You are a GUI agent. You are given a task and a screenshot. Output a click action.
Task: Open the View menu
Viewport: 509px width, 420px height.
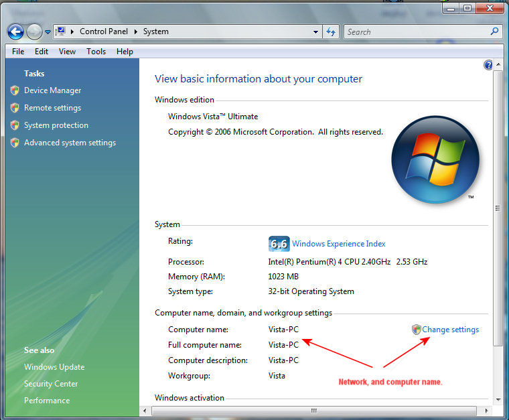pos(67,52)
